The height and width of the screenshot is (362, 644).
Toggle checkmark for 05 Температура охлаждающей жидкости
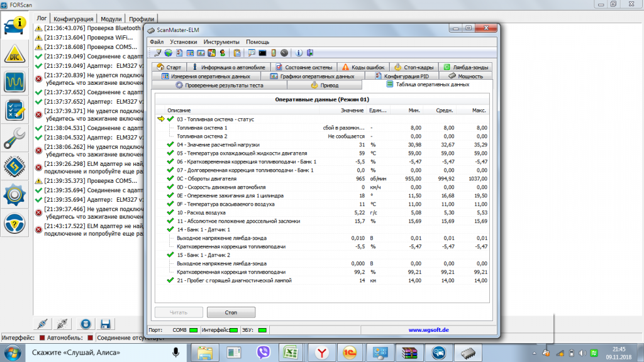click(170, 153)
